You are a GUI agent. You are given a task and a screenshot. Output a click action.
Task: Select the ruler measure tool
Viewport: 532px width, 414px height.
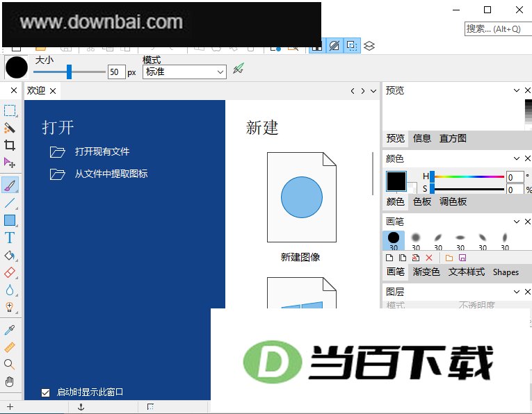tap(10, 347)
